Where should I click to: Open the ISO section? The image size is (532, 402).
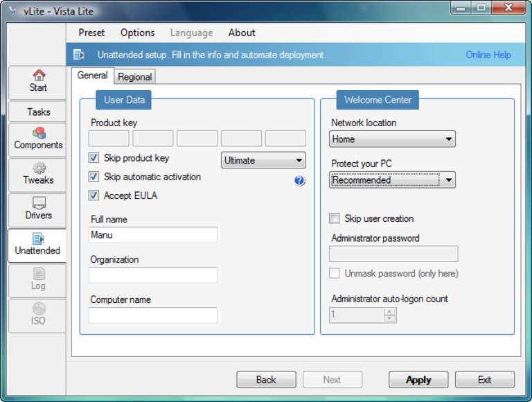37,315
